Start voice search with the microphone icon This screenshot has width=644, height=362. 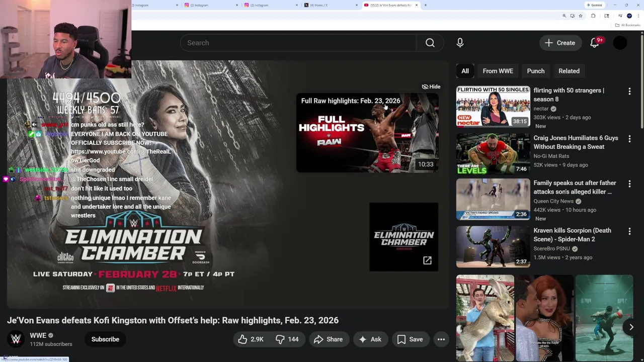click(x=460, y=43)
